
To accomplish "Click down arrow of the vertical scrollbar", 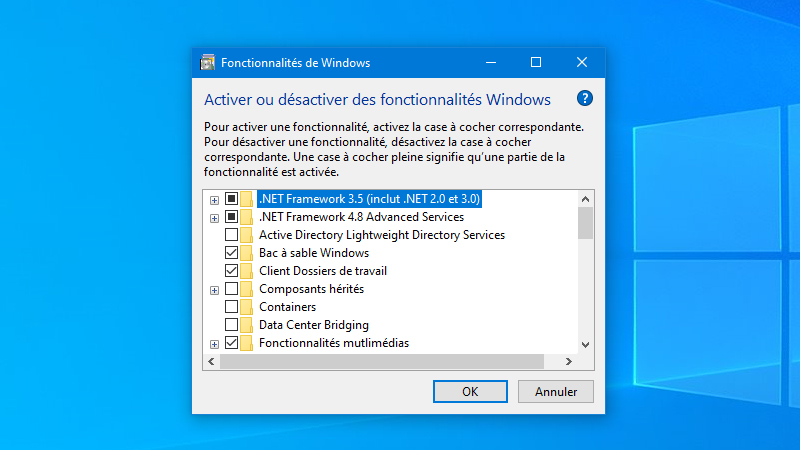I will click(x=585, y=345).
